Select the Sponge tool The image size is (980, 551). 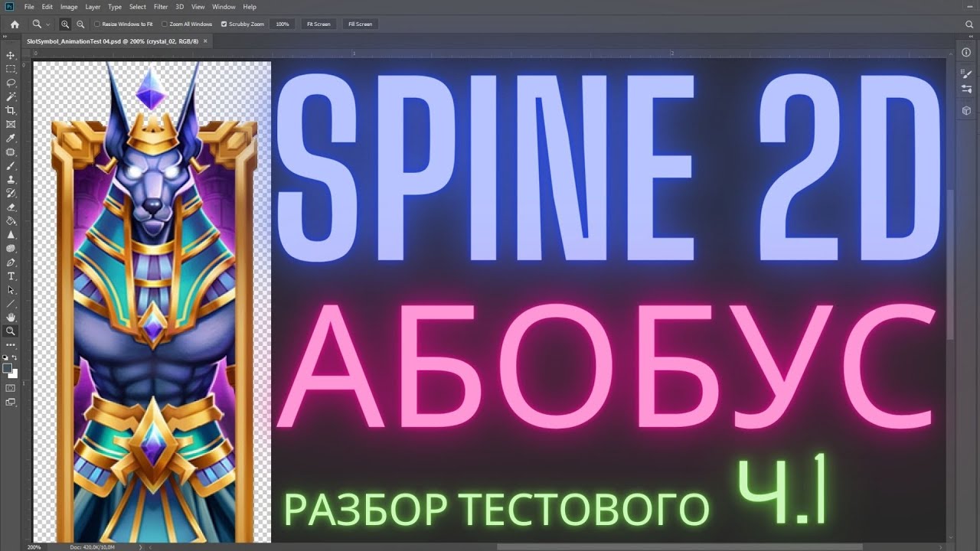(x=11, y=248)
